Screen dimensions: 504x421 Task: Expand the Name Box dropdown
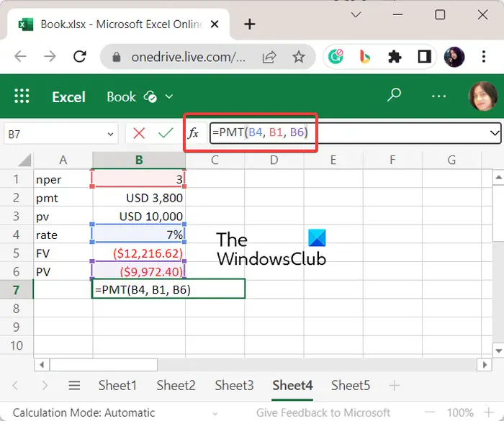pos(110,134)
